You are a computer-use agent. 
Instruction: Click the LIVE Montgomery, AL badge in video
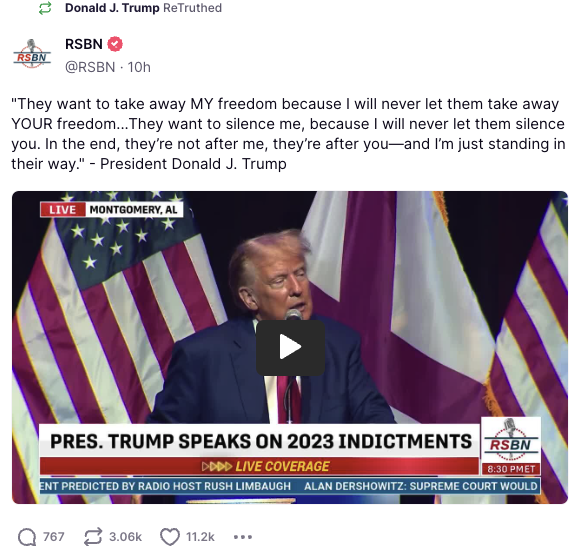coord(111,210)
